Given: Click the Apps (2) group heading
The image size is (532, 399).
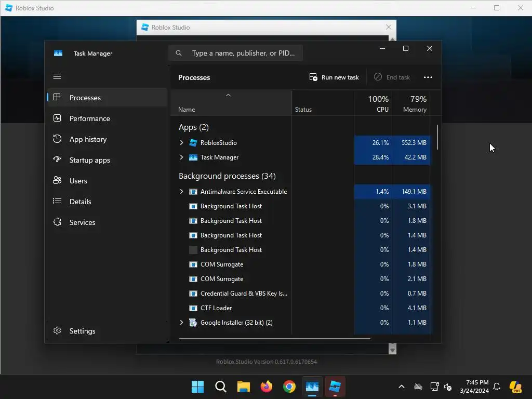Looking at the screenshot, I should point(194,127).
